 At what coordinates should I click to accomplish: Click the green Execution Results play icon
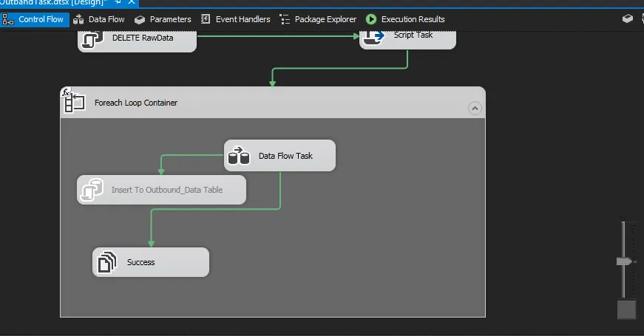[371, 19]
